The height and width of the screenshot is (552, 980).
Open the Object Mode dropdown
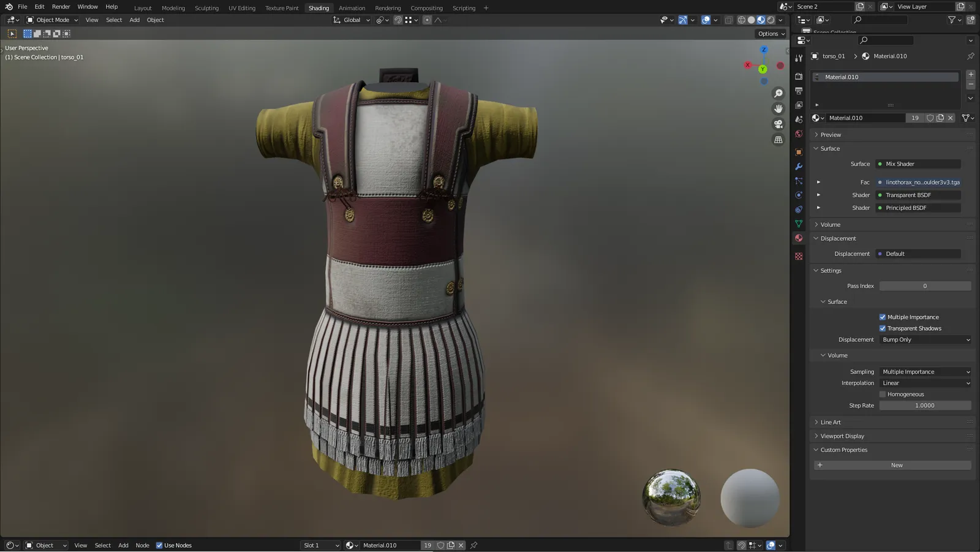(x=52, y=20)
